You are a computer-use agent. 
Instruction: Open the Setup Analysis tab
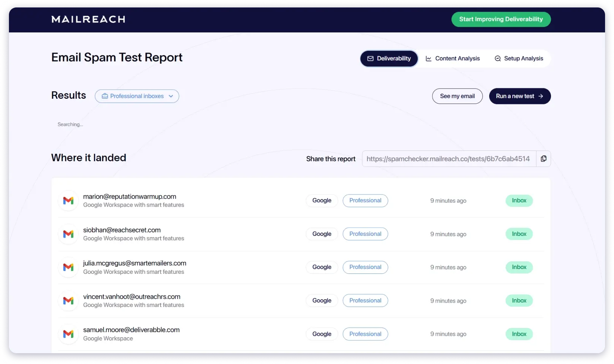point(519,58)
